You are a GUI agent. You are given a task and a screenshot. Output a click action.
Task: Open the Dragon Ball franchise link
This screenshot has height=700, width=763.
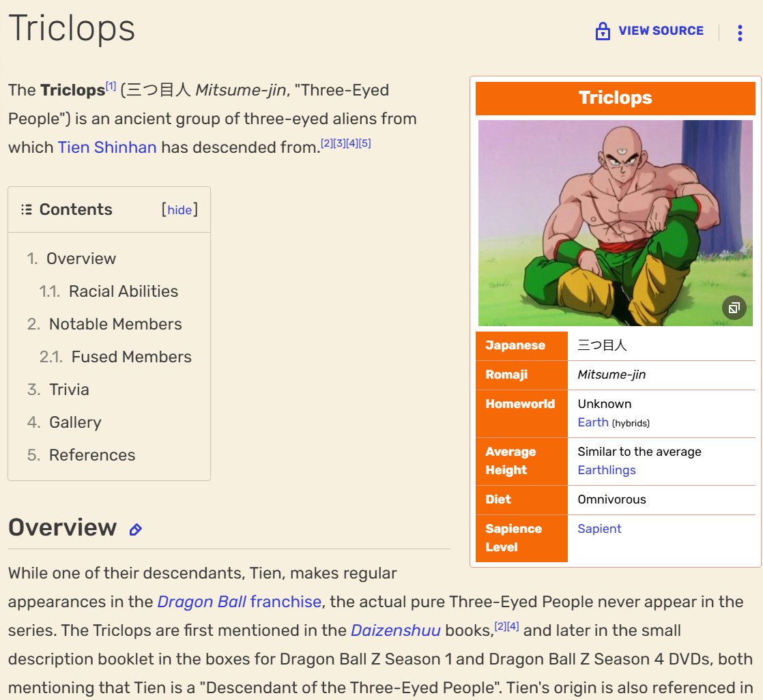click(239, 602)
